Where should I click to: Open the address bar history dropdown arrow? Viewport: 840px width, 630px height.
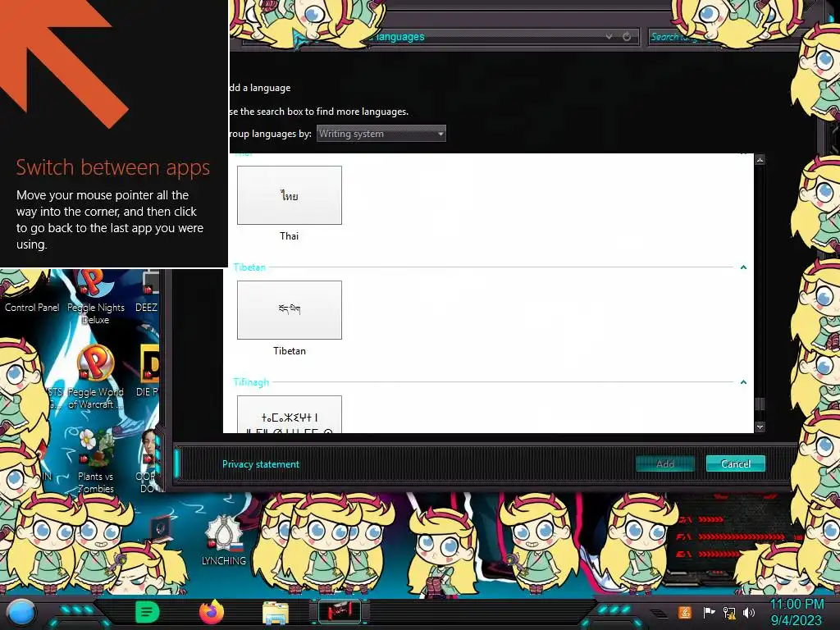click(x=609, y=37)
